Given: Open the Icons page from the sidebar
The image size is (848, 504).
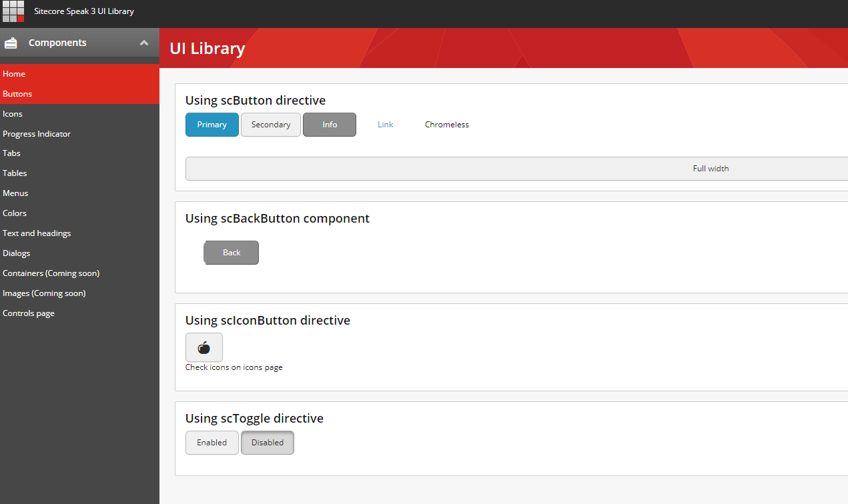Looking at the screenshot, I should (x=12, y=113).
